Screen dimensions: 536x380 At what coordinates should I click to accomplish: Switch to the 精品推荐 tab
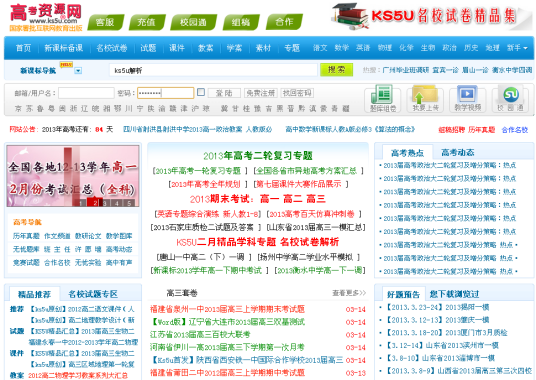[34, 294]
